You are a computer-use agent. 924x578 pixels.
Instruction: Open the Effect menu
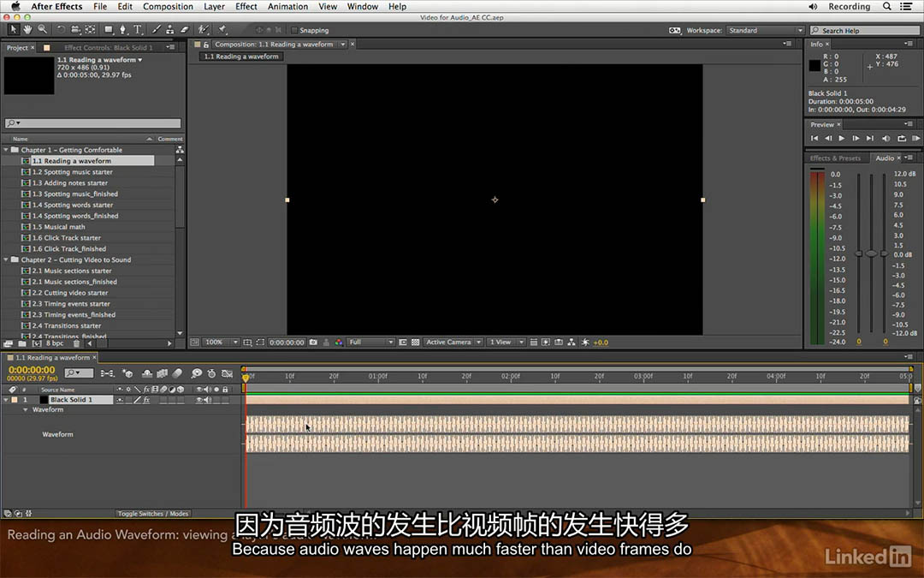point(246,7)
